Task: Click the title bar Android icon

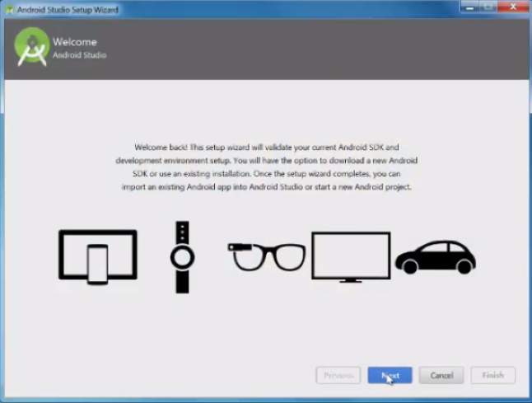Action: (9, 10)
